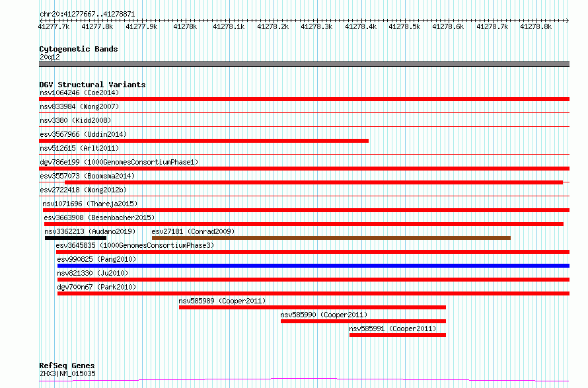
Task: Select the nsv821330 (Ju2010) label
Action: pyautogui.click(x=92, y=273)
